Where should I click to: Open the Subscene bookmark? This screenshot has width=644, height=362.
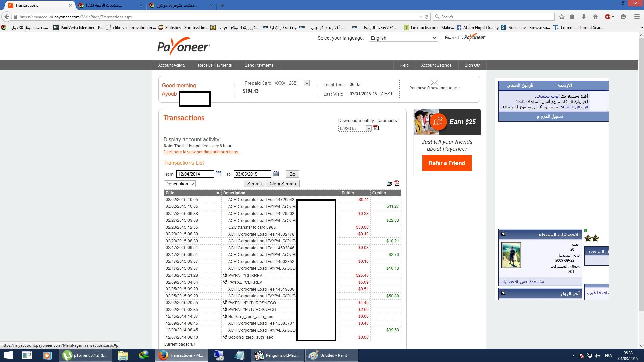(x=526, y=28)
